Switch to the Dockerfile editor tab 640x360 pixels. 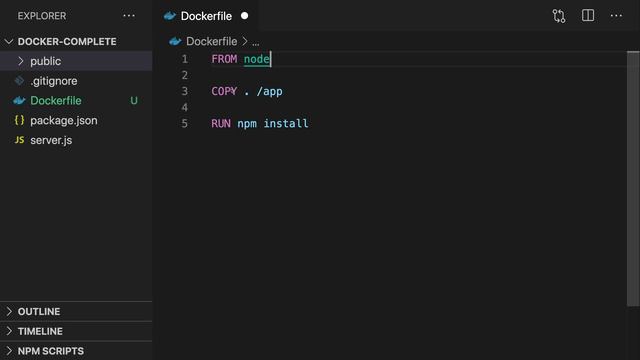click(206, 16)
